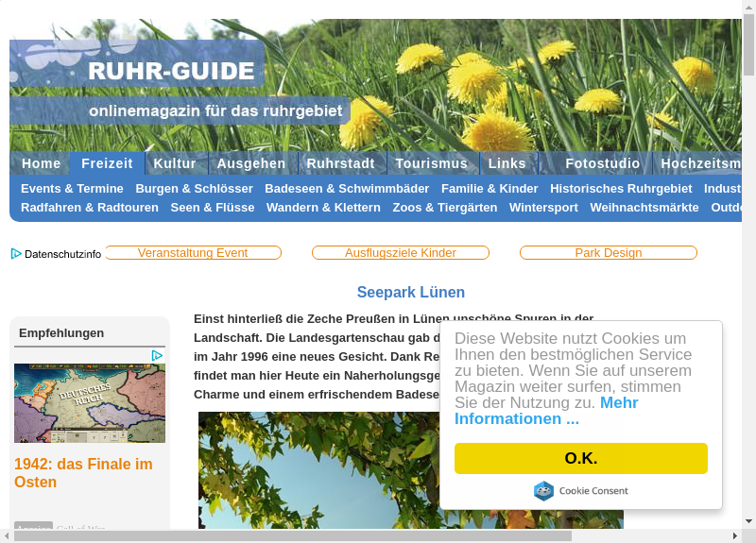Click the Veranstaltung Event ad button
The width and height of the screenshot is (756, 543).
point(193,252)
